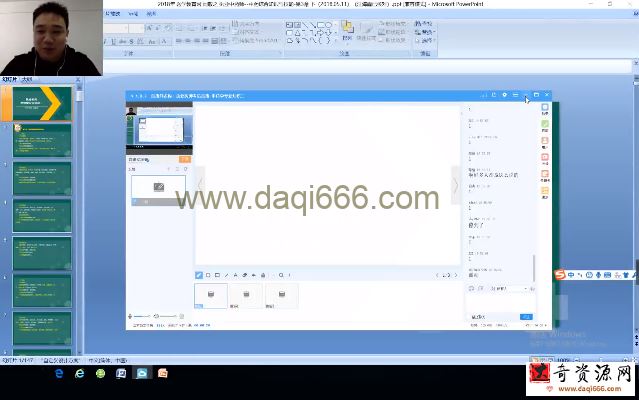Select first courseware thumbnail below the whiteboard

pyautogui.click(x=209, y=294)
